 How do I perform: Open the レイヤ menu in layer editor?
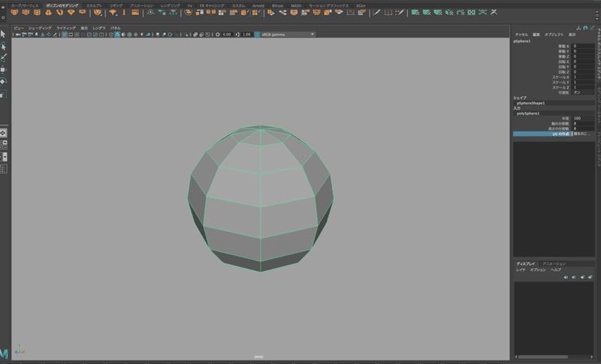521,270
